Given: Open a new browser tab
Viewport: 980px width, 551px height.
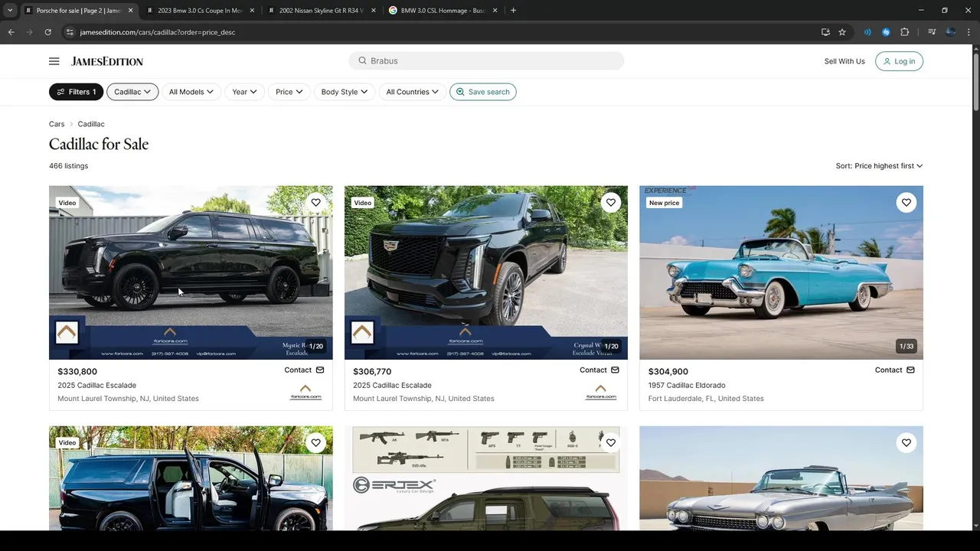Looking at the screenshot, I should (513, 11).
